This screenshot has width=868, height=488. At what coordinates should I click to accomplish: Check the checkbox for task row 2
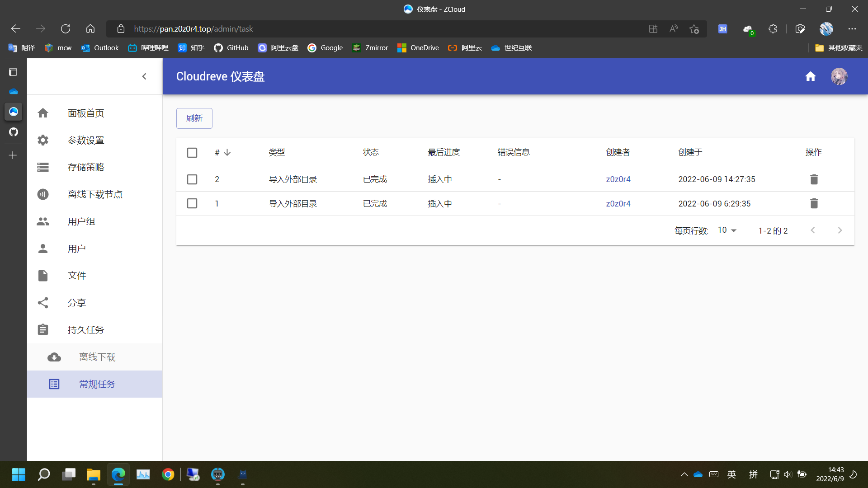192,179
